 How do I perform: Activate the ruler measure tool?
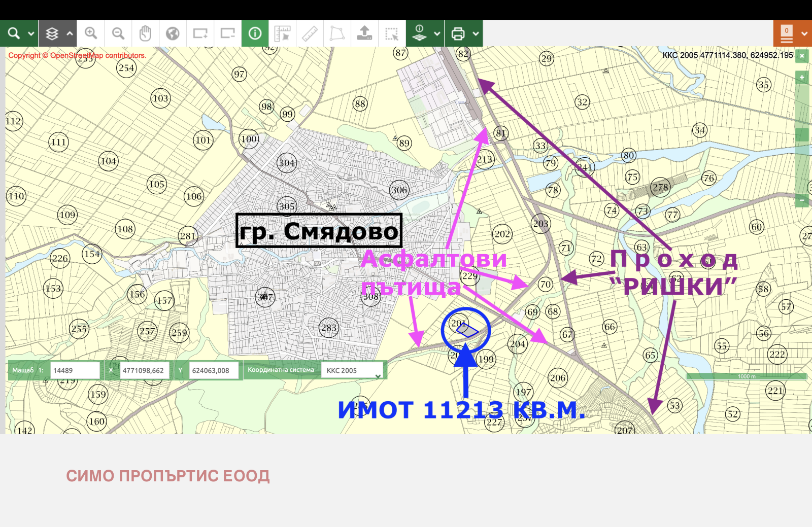(309, 33)
